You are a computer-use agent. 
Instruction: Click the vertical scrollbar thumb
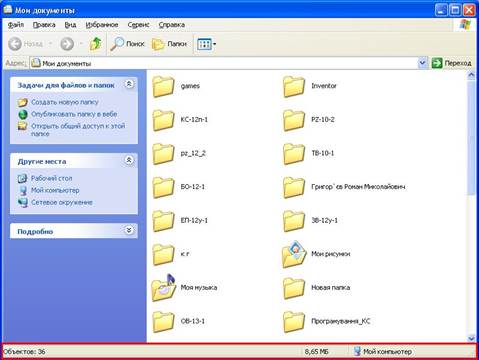471,138
